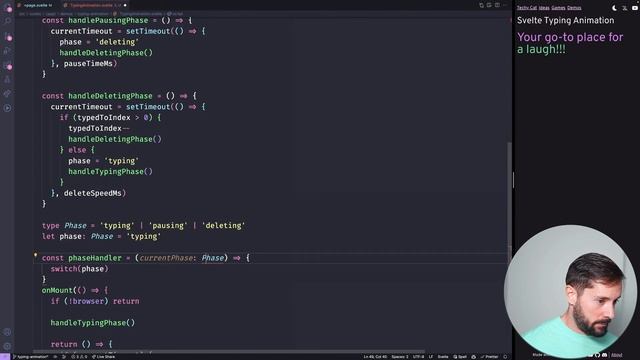Open the Accounts menu icon
The width and height of the screenshot is (640, 360).
7,332
